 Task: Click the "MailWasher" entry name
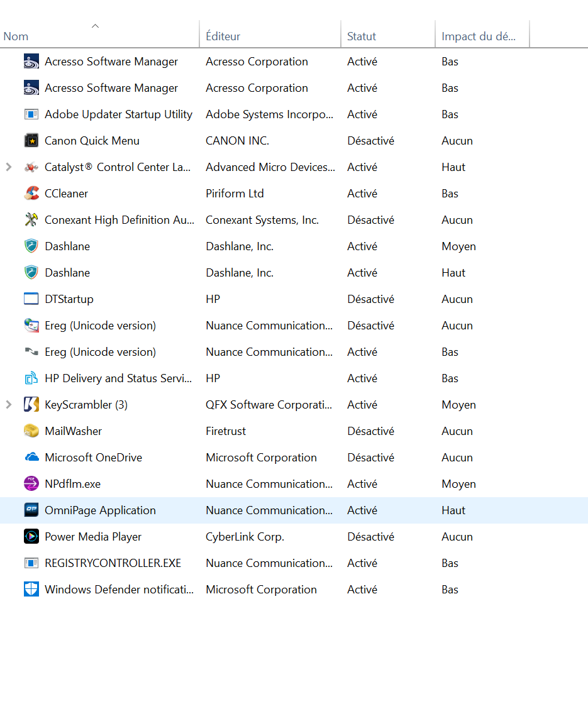[73, 431]
